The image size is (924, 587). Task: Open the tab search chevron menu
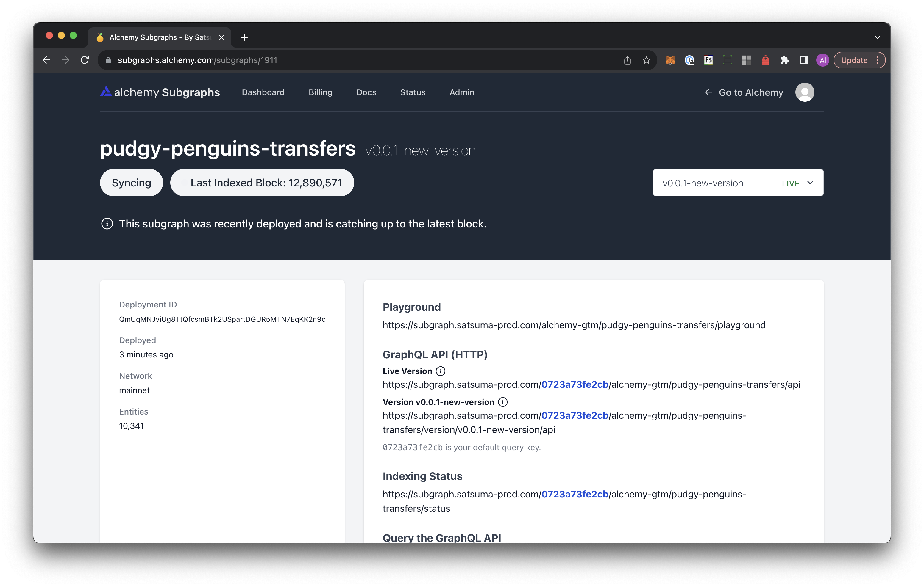(x=877, y=37)
